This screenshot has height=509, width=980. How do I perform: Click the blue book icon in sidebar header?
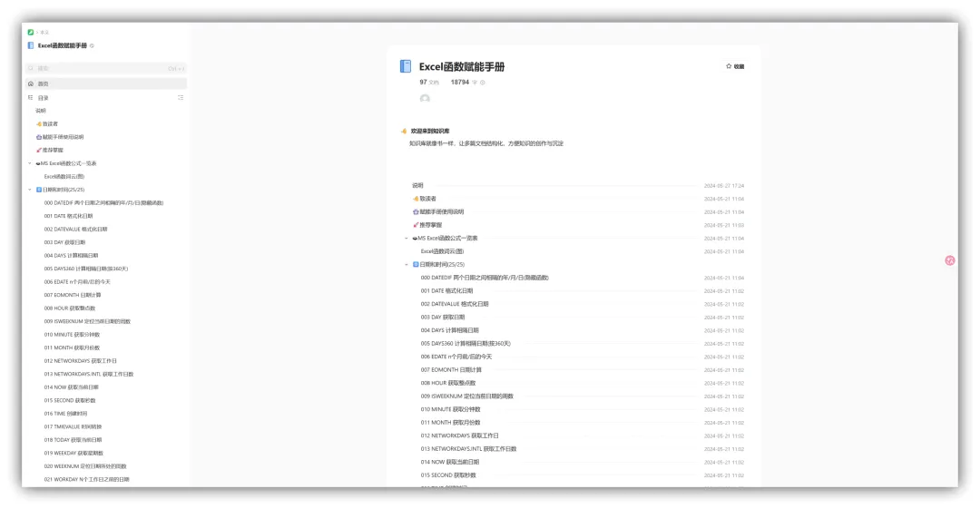point(31,45)
